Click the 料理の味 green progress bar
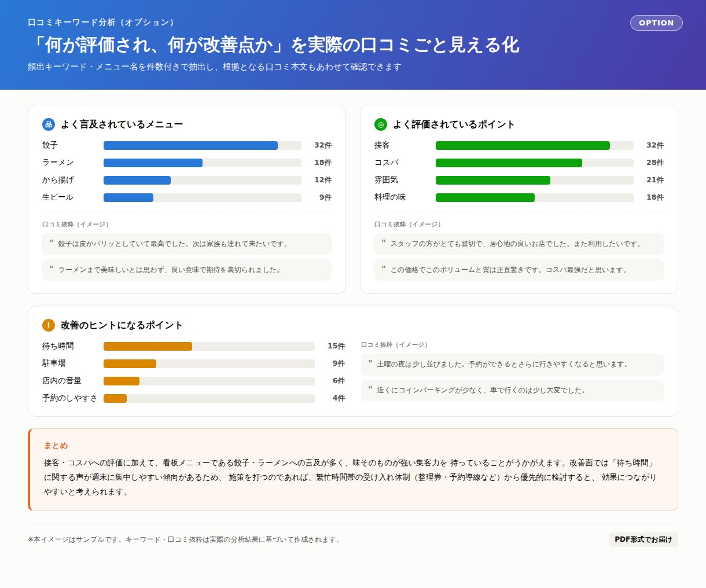706x588 pixels. (x=535, y=198)
